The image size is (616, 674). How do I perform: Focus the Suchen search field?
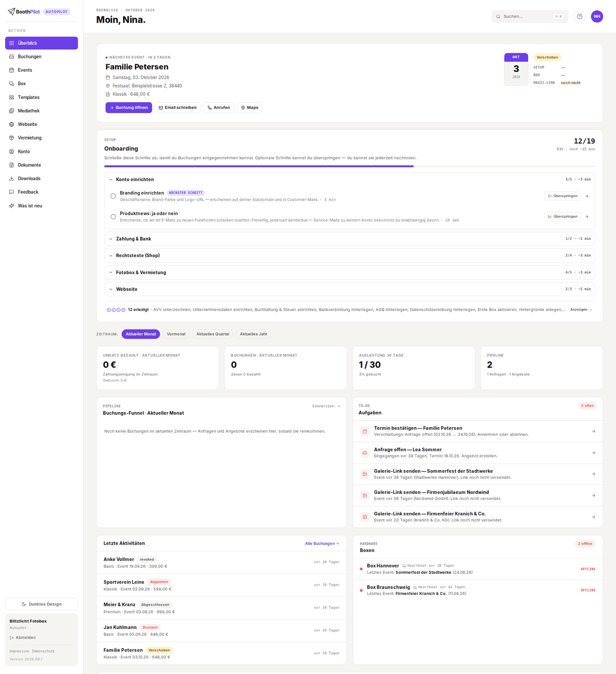(530, 16)
